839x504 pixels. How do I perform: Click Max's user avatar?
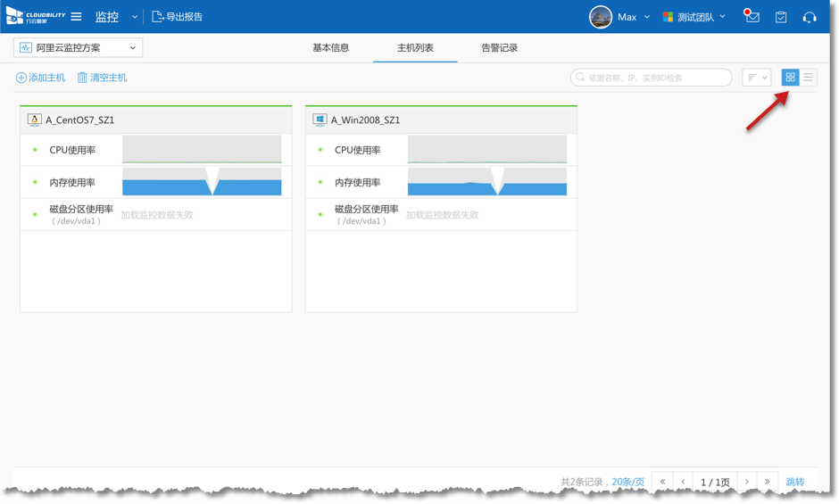601,17
